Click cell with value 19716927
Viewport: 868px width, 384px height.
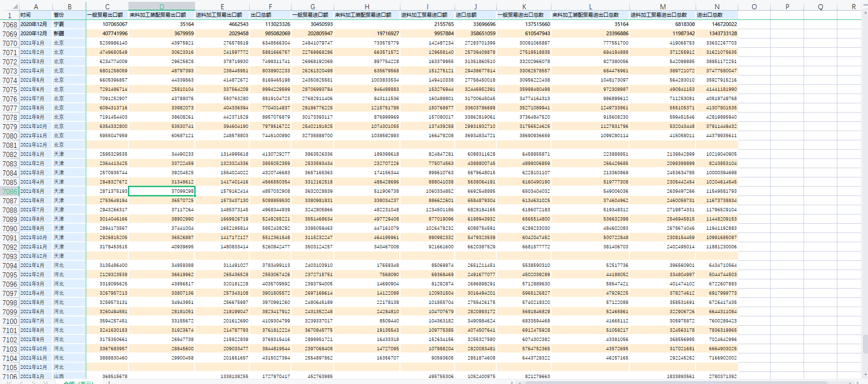pyautogui.click(x=367, y=33)
